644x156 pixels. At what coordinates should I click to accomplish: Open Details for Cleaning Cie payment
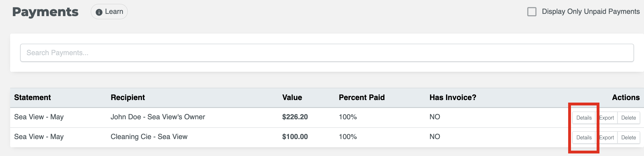[x=584, y=138]
